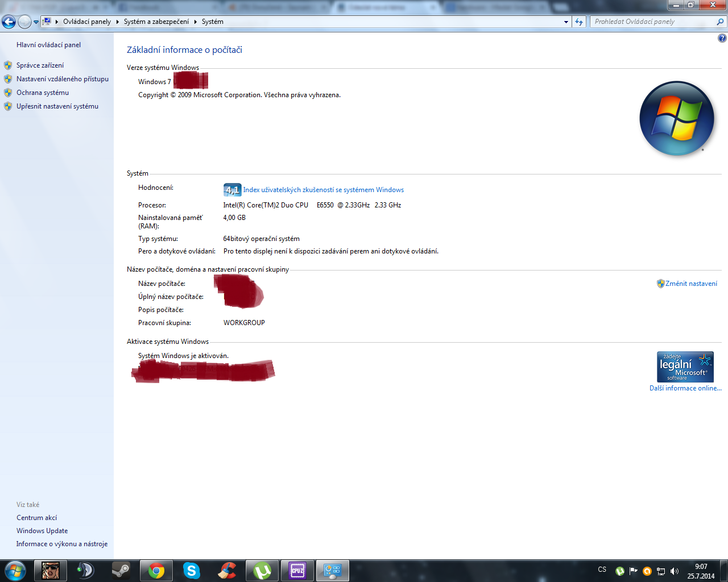
Task: Click the search magnifier icon
Action: (721, 22)
